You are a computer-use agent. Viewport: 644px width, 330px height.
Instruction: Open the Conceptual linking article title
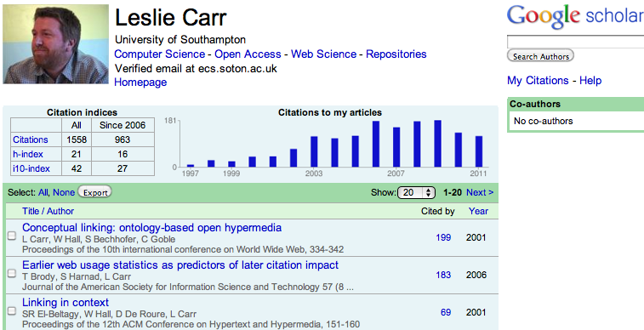pos(152,228)
